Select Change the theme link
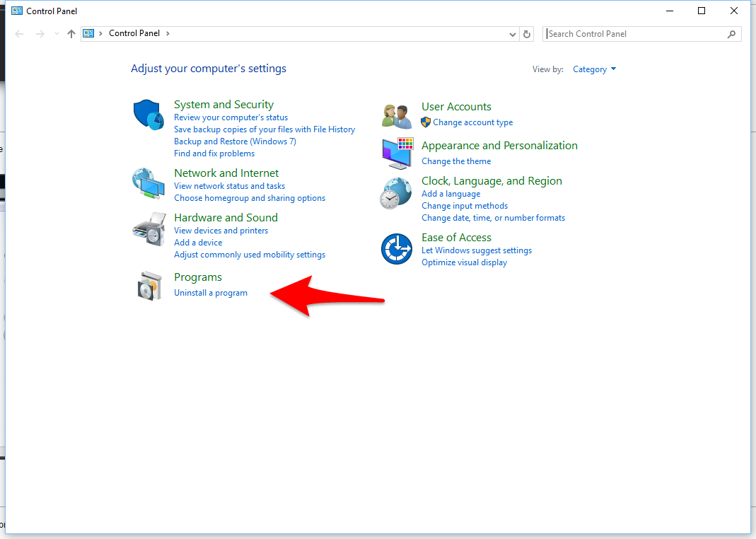The height and width of the screenshot is (539, 756). (456, 161)
